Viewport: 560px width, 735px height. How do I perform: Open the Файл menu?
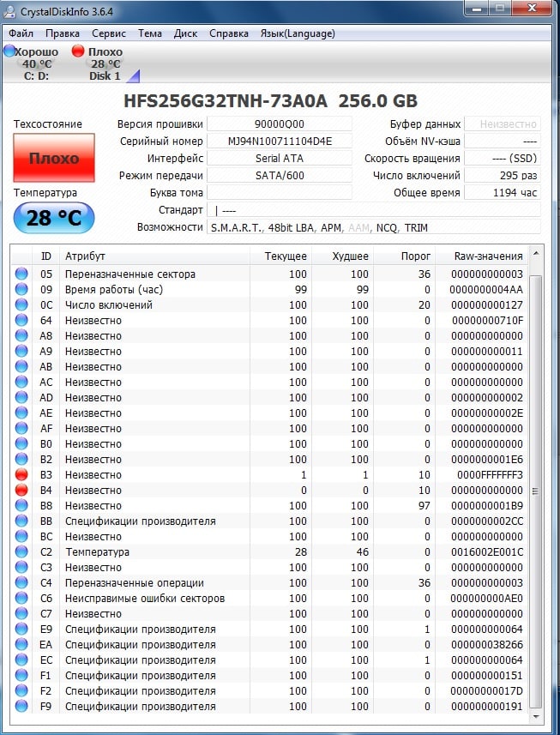pyautogui.click(x=21, y=33)
